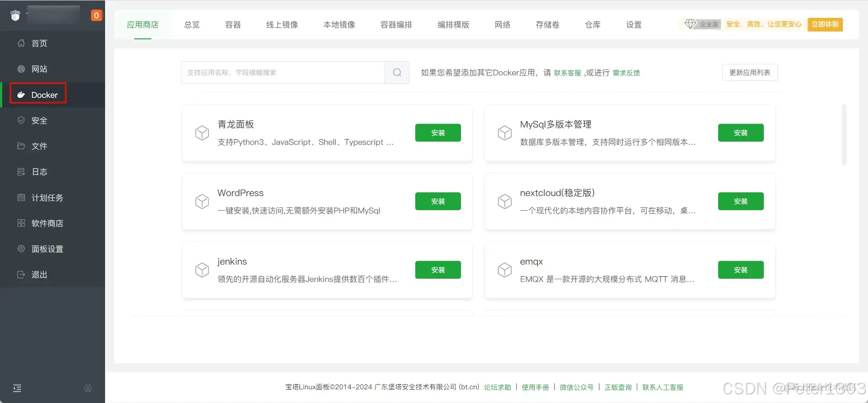Click the 青龙面板 app title
Viewport: 868px width, 403px height.
pyautogui.click(x=236, y=124)
